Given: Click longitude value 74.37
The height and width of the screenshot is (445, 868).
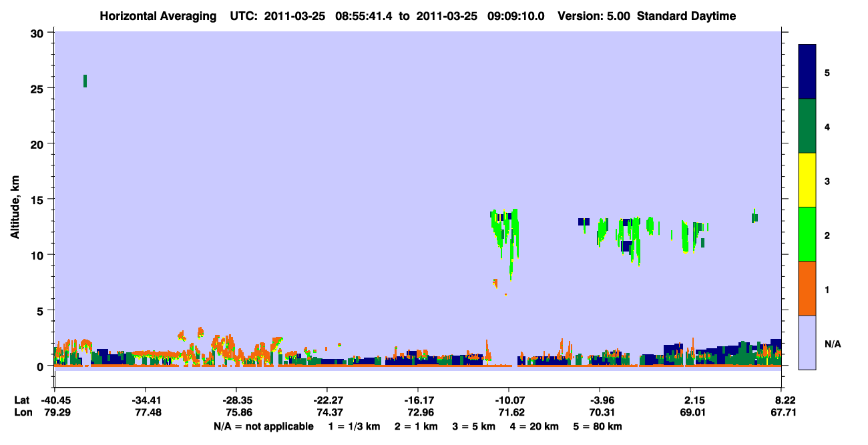Looking at the screenshot, I should (329, 413).
